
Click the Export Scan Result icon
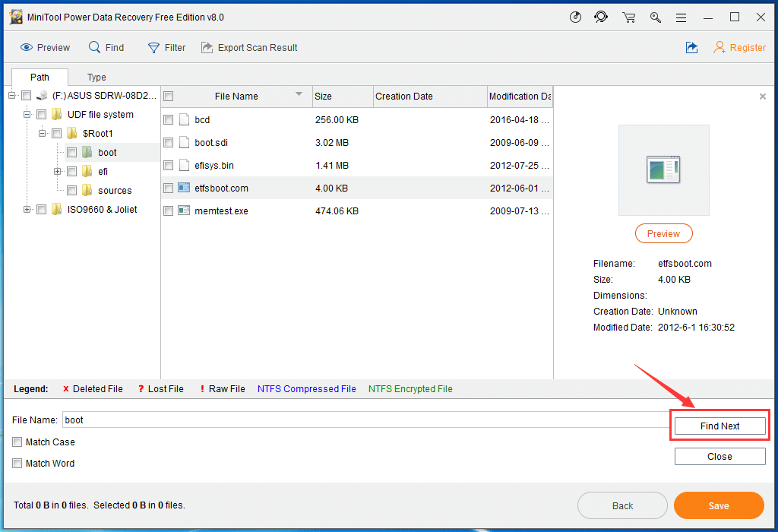207,48
